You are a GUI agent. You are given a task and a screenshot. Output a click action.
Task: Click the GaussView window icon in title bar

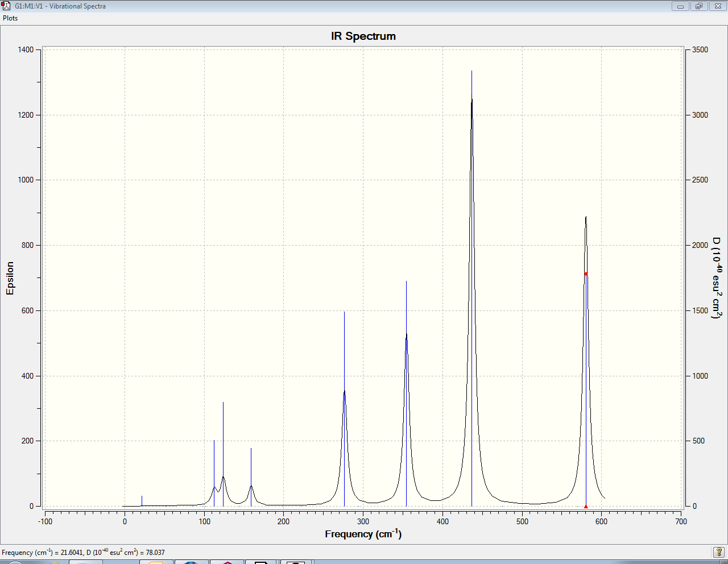[x=6, y=6]
